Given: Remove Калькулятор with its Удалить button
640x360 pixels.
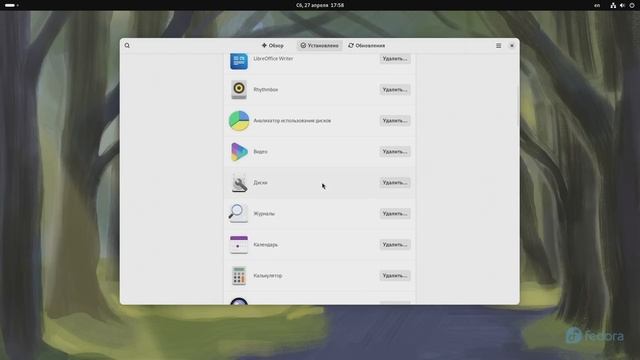Looking at the screenshot, I should 395,276.
